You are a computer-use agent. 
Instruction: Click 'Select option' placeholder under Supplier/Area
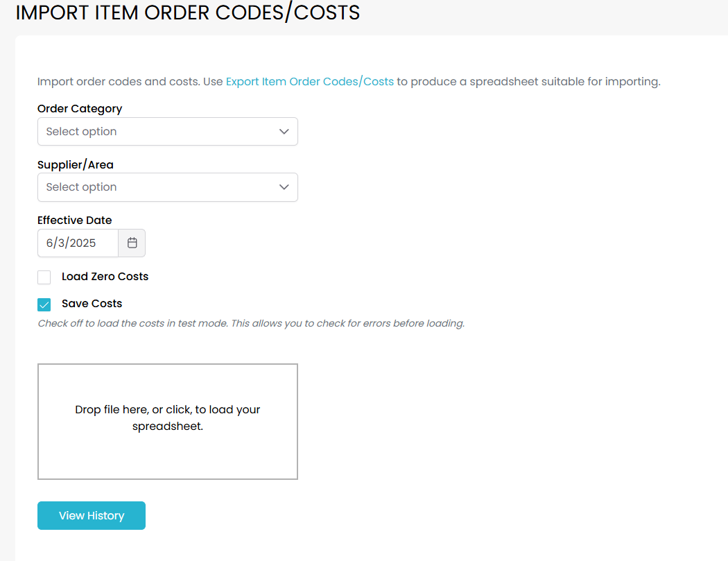[81, 187]
